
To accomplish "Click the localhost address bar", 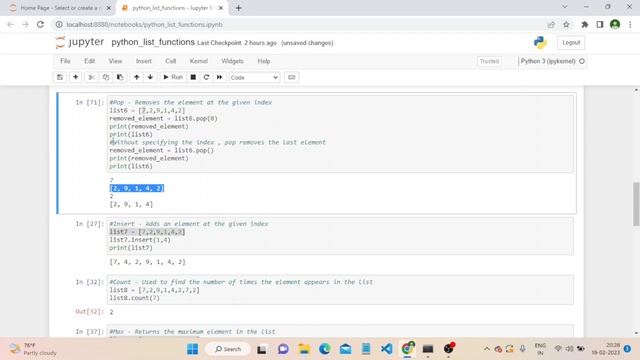I will point(298,24).
